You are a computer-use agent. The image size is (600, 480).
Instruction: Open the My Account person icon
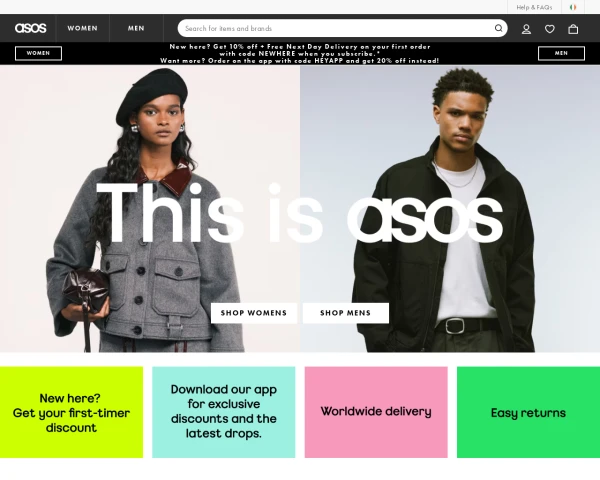pos(526,29)
